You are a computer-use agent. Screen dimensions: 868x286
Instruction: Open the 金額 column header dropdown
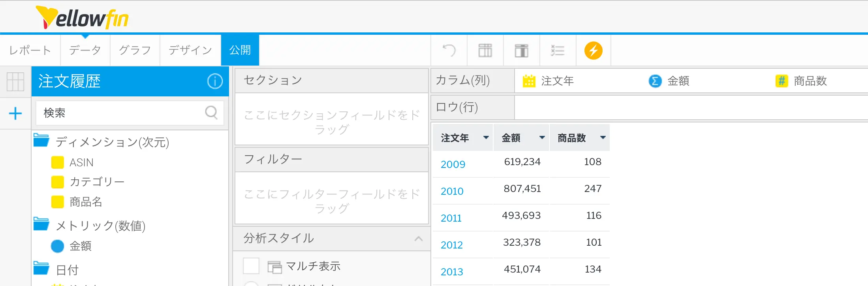click(542, 138)
